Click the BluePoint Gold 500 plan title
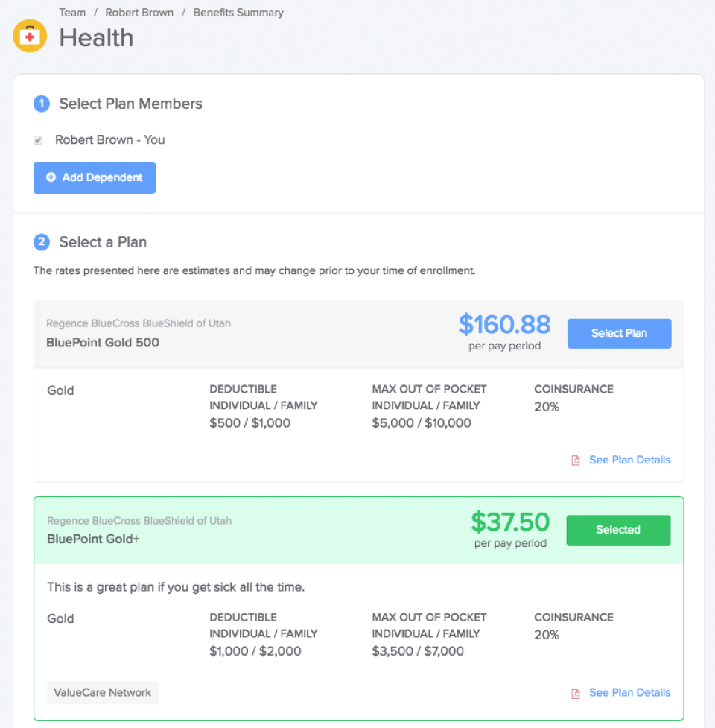The height and width of the screenshot is (728, 715). (x=103, y=343)
